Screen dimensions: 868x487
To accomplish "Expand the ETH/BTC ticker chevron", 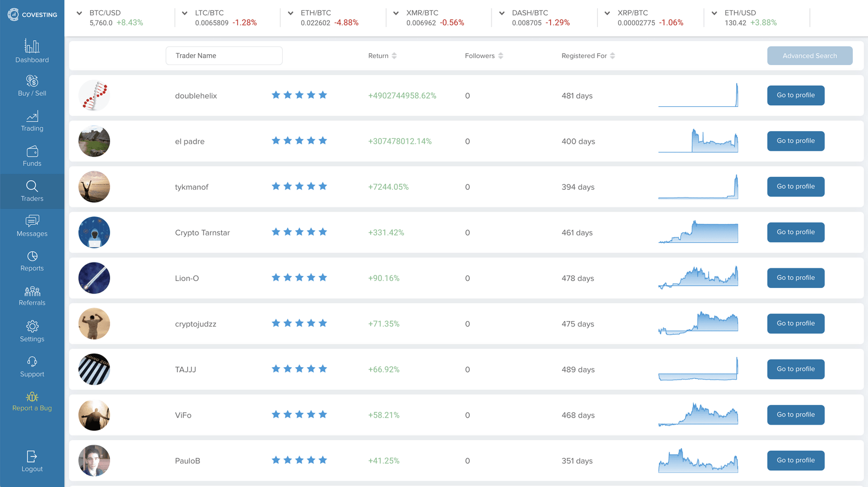I will (x=290, y=13).
